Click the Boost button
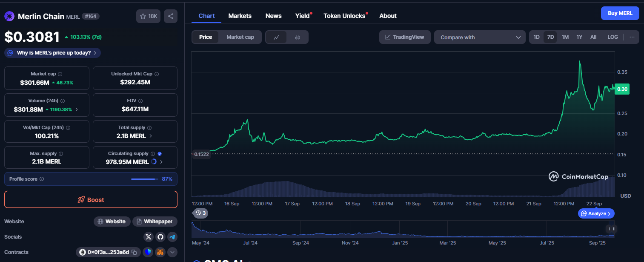The height and width of the screenshot is (262, 644). pyautogui.click(x=91, y=199)
